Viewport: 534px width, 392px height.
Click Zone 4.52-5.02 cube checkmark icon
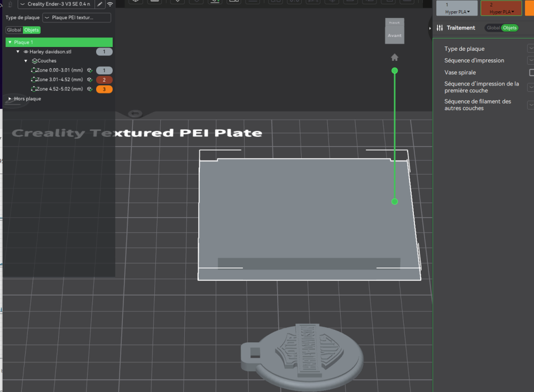90,89
